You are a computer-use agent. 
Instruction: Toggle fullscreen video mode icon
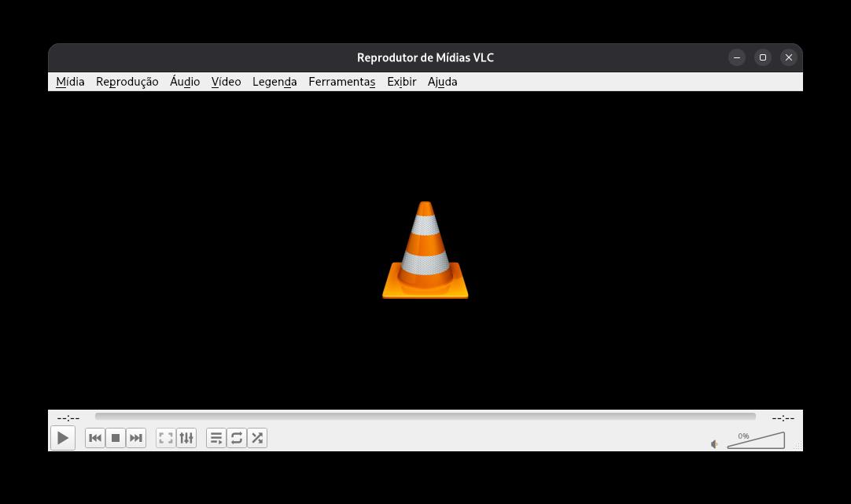click(x=165, y=438)
